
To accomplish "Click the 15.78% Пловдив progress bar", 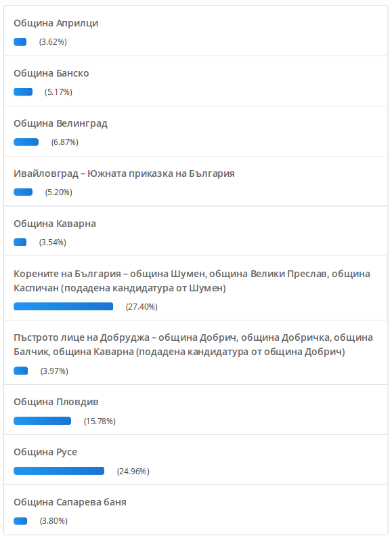I will [43, 421].
